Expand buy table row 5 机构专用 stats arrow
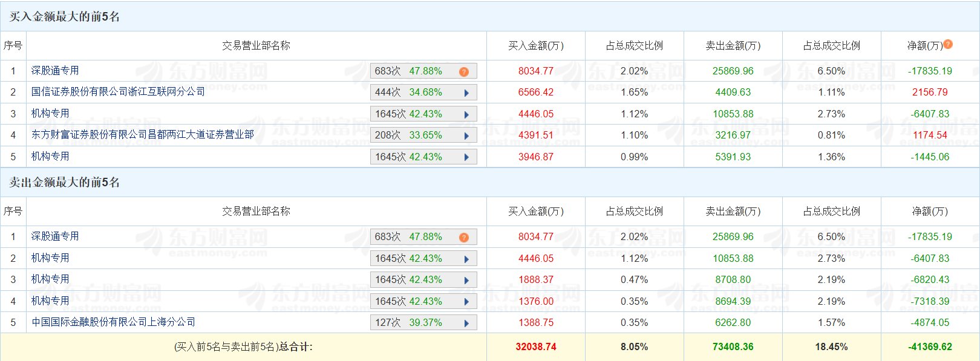The width and height of the screenshot is (980, 361). coord(466,157)
